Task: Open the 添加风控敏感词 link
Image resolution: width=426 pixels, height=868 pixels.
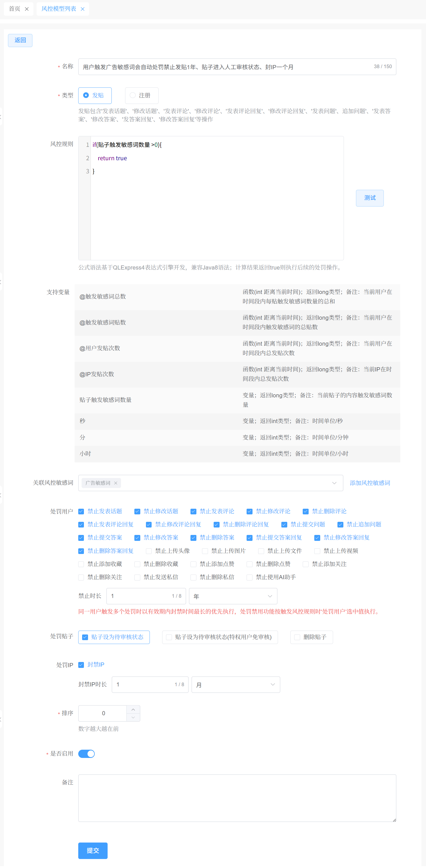Action: tap(370, 483)
